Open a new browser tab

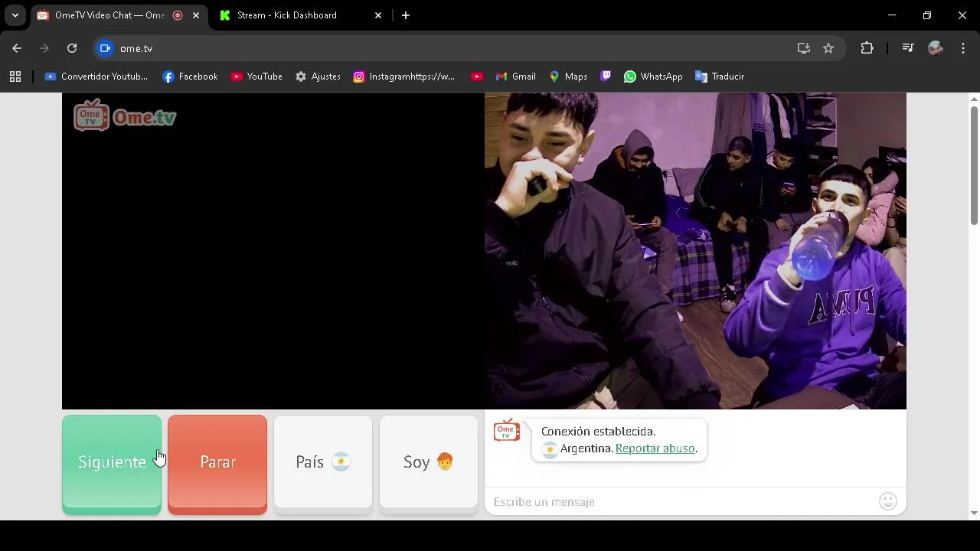406,15
